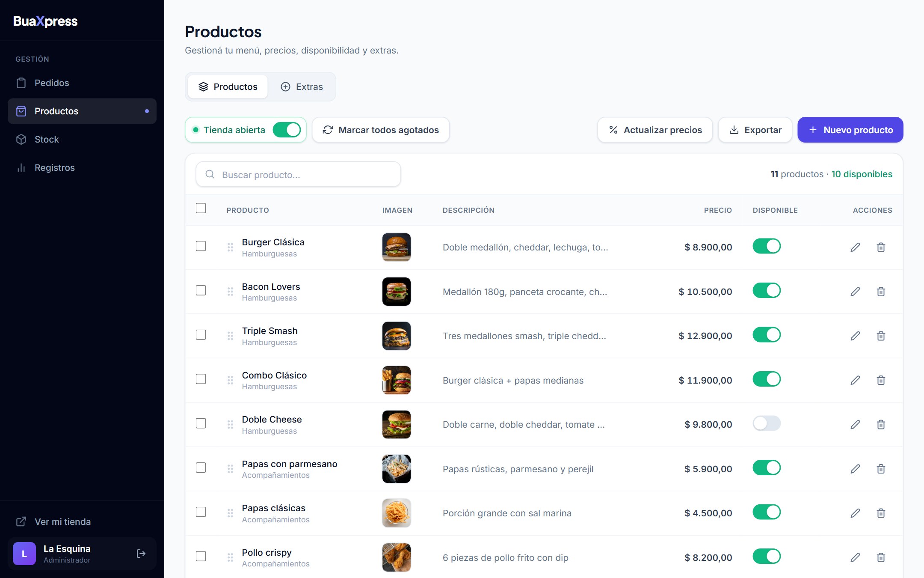Viewport: 924px width, 578px height.
Task: Click the pencil icon for Triple Smash
Action: (855, 336)
